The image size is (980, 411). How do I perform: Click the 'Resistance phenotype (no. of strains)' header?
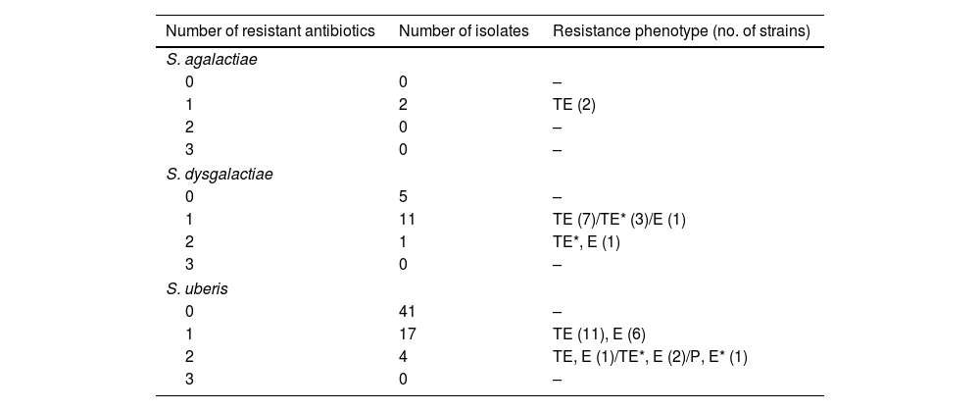point(681,31)
